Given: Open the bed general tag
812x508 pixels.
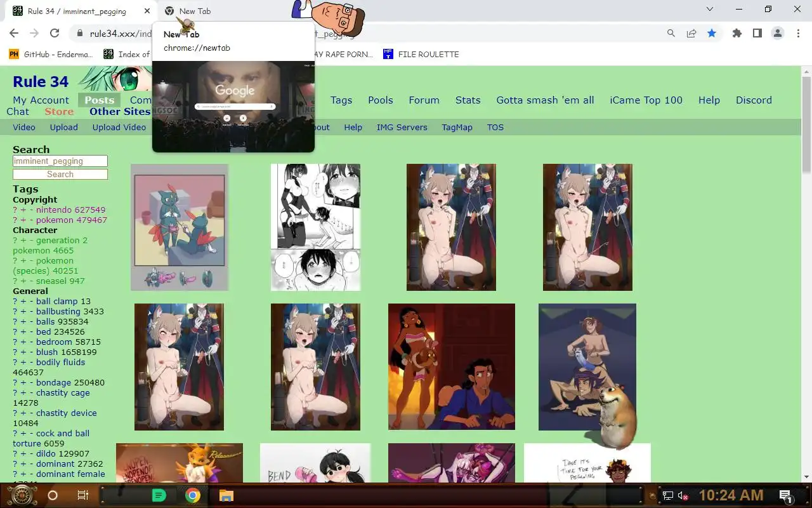Looking at the screenshot, I should (x=43, y=331).
